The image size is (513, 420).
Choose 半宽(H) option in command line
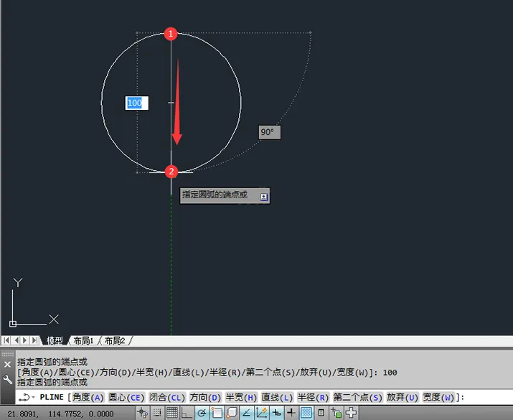[x=242, y=398]
